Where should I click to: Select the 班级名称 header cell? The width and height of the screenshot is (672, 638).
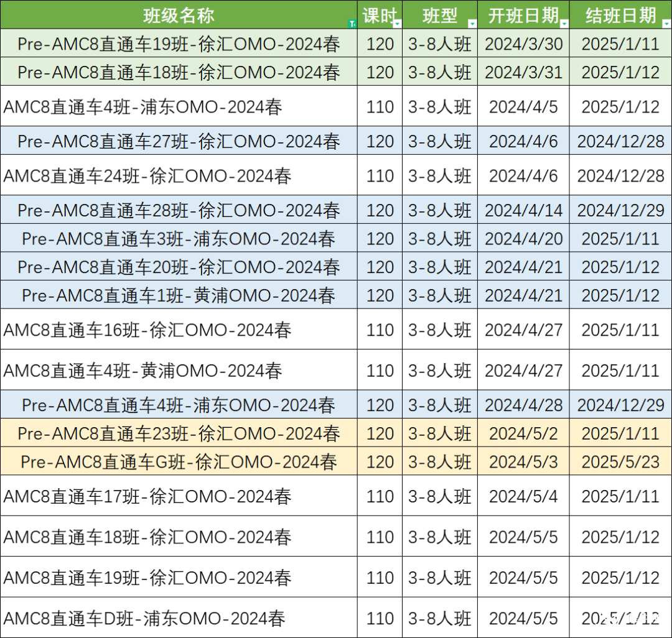click(x=179, y=15)
